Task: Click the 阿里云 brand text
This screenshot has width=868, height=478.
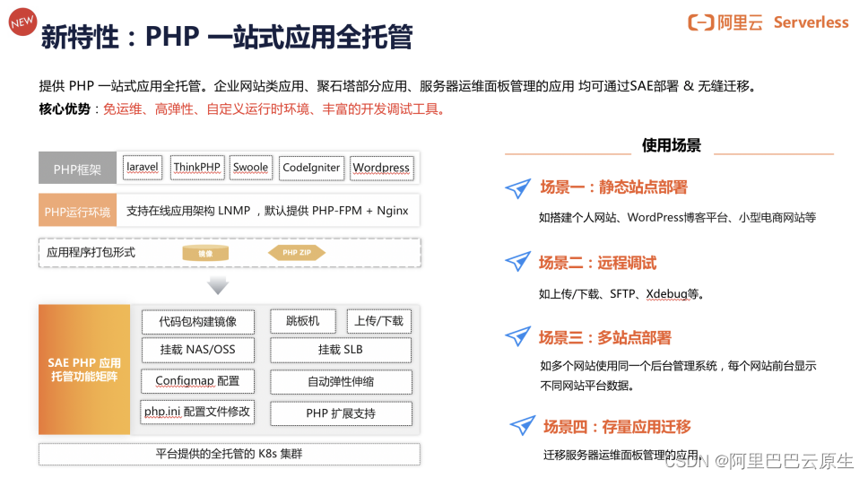Action: 740,22
